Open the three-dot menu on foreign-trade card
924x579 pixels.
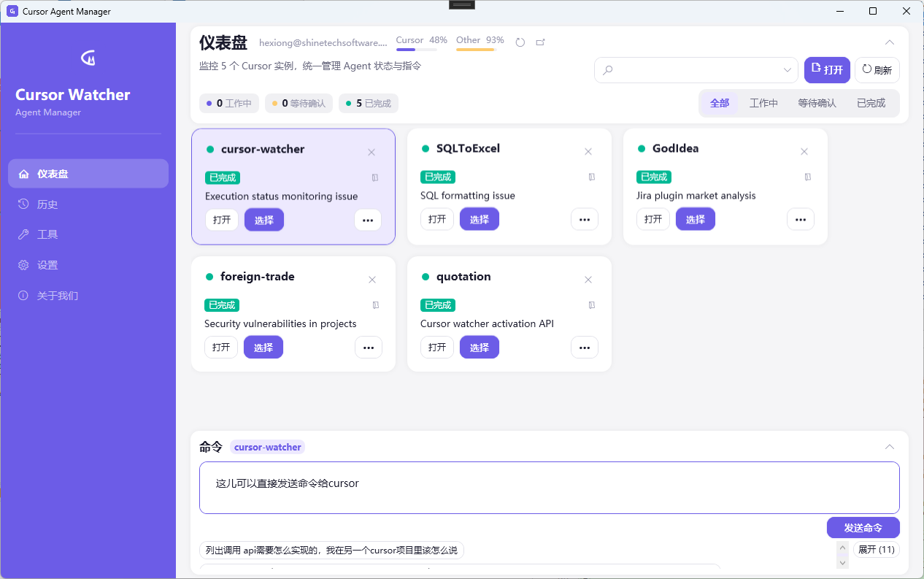click(368, 348)
